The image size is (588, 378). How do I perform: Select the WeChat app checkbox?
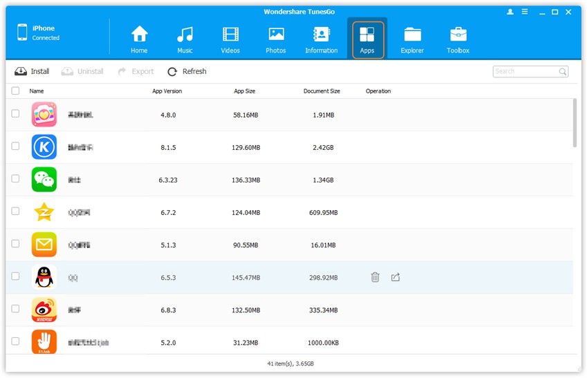click(15, 179)
